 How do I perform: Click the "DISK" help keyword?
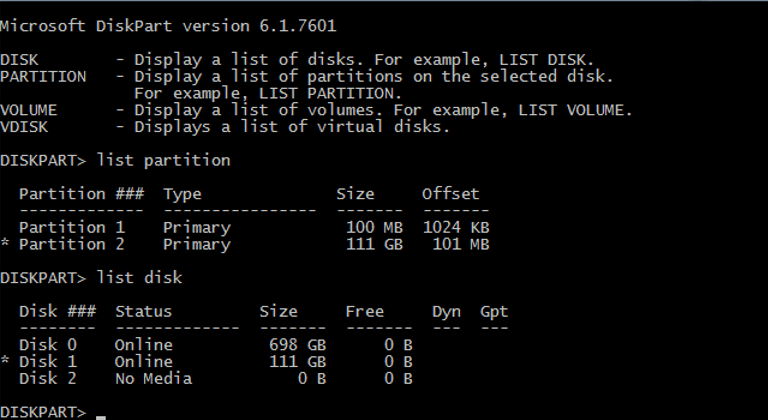click(19, 60)
